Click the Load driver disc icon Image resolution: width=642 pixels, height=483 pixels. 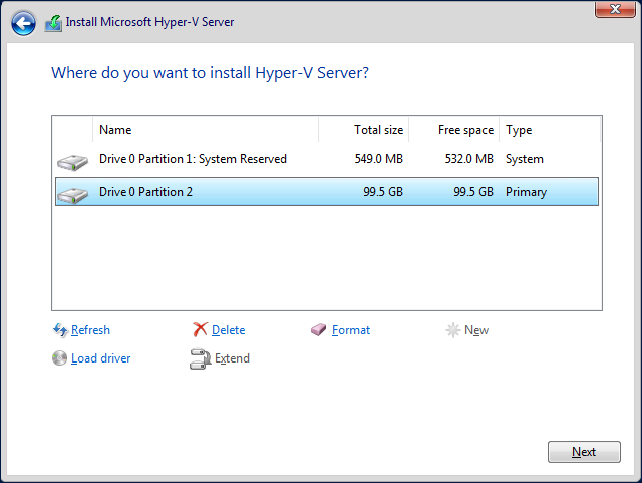(x=60, y=358)
